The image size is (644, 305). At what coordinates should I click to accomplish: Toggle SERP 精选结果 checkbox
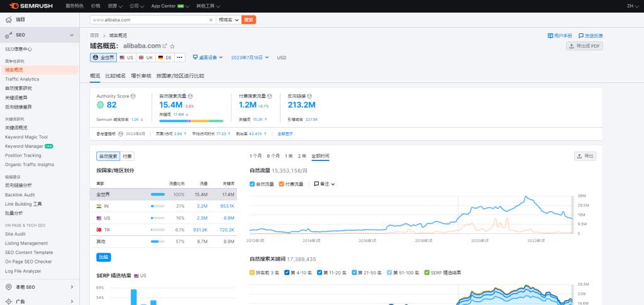pos(427,272)
